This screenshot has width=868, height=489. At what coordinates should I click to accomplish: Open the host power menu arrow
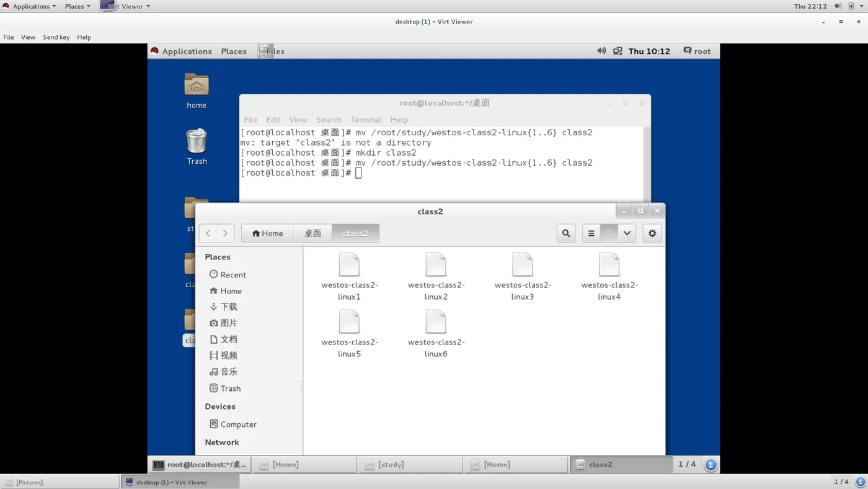[x=861, y=6]
